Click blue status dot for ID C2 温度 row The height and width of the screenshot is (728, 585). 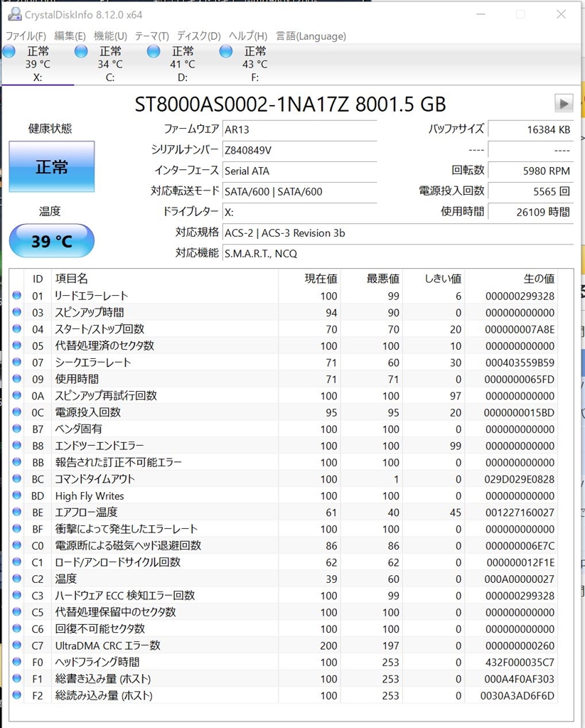click(17, 579)
